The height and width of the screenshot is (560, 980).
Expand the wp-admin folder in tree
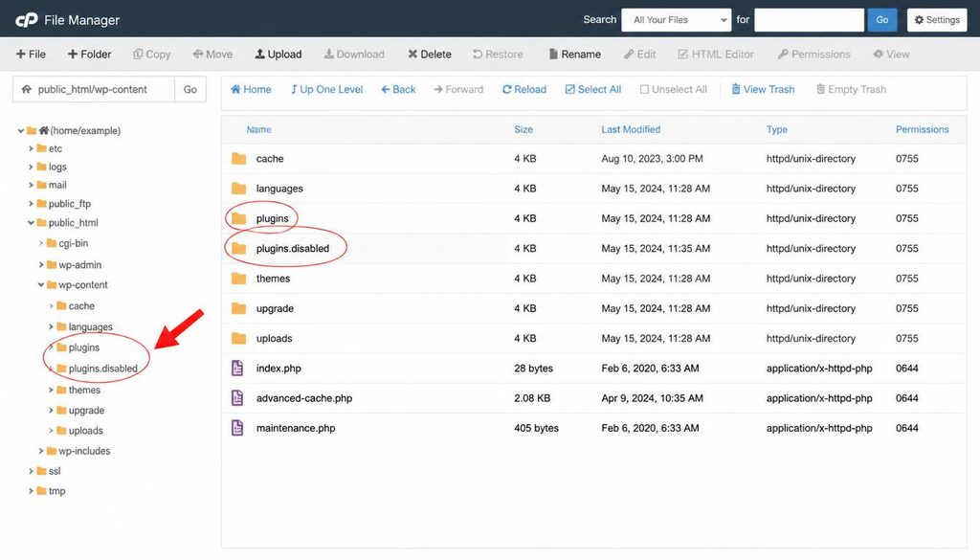pyautogui.click(x=41, y=265)
